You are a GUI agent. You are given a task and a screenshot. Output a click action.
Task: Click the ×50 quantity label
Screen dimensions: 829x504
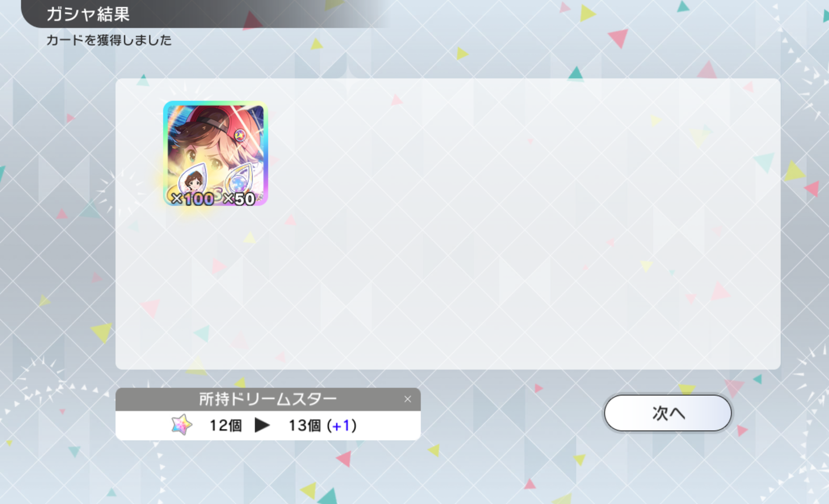coord(239,199)
